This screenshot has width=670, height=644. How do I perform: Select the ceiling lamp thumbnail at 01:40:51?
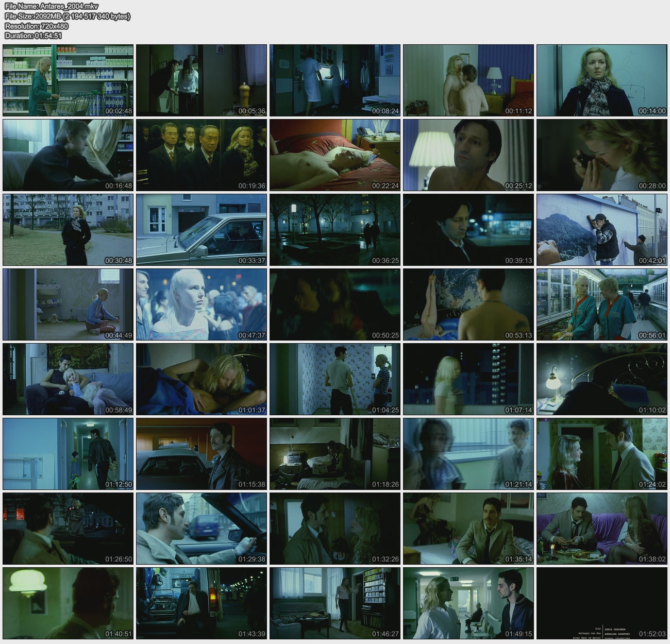tap(68, 603)
